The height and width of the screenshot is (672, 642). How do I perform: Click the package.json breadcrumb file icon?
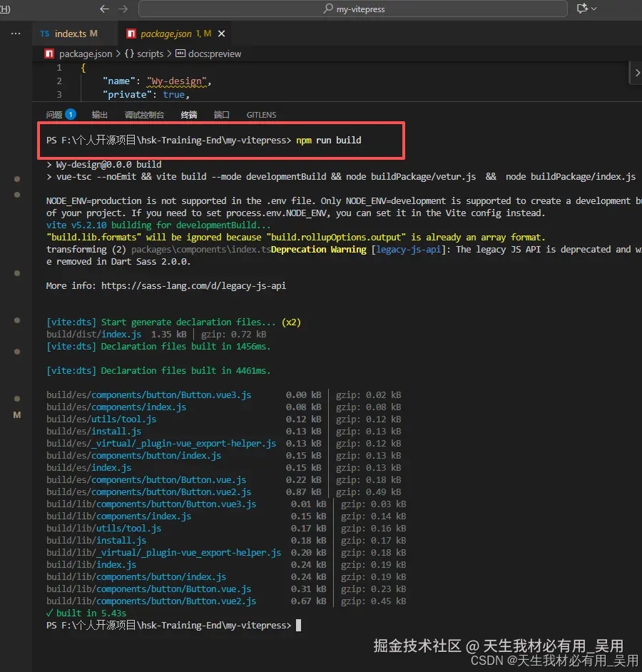[x=49, y=54]
